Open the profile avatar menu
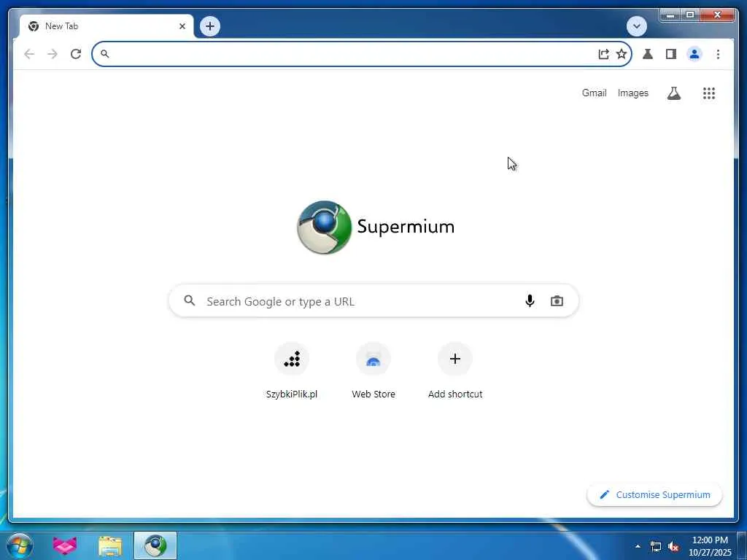747x560 pixels. point(694,54)
